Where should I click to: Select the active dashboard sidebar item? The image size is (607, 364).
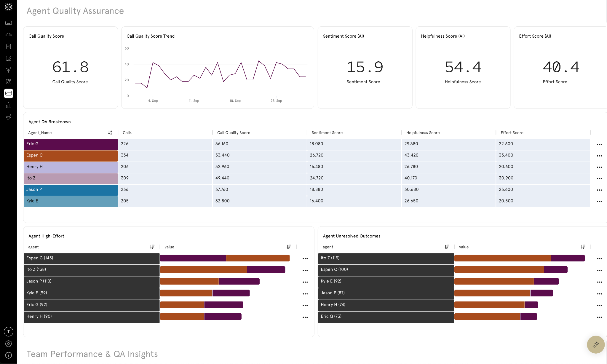(x=9, y=93)
